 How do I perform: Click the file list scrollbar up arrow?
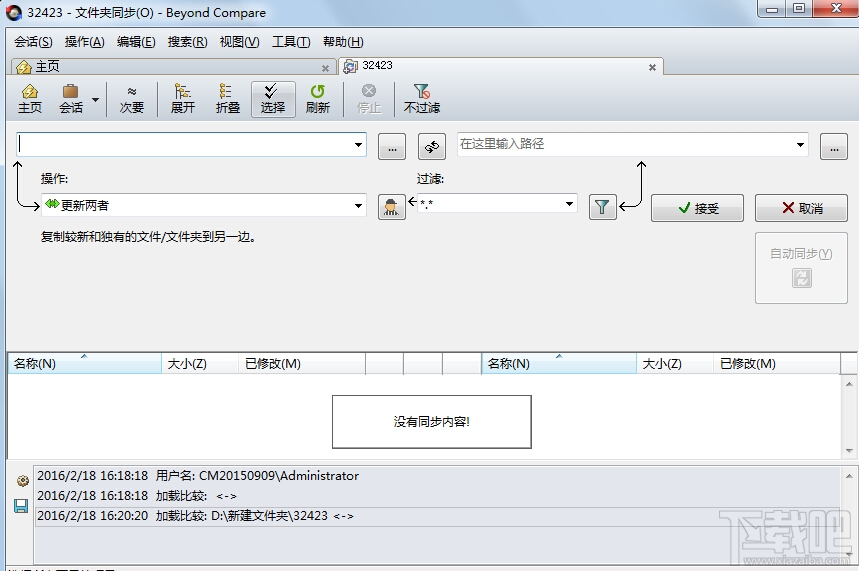click(849, 384)
